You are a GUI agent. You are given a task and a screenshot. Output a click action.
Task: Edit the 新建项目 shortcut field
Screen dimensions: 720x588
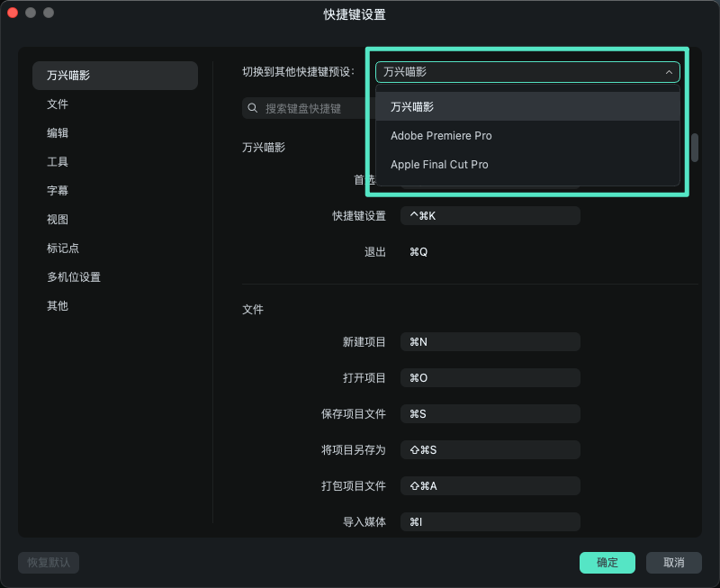tap(490, 341)
